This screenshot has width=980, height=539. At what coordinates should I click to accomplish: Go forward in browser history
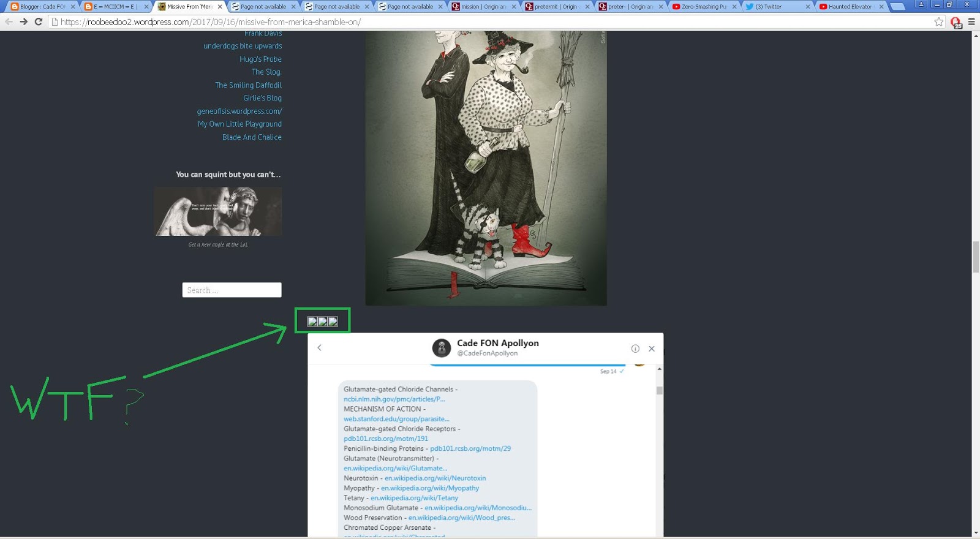coord(23,21)
